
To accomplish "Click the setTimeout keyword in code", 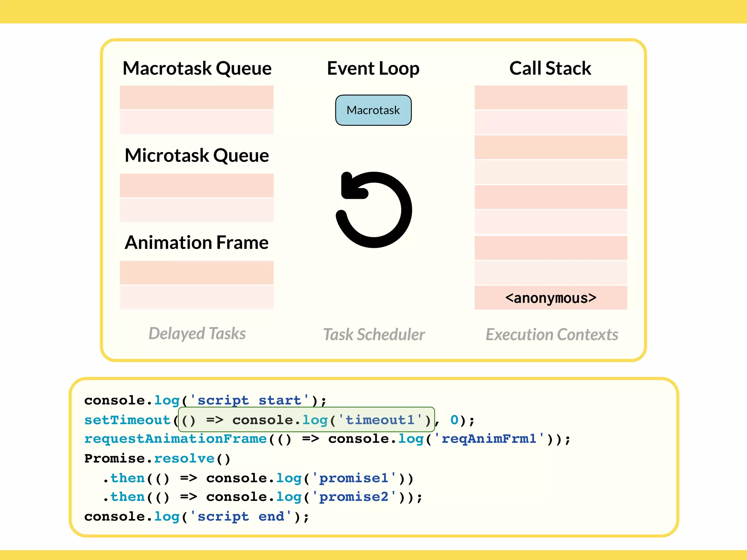I will tap(127, 420).
